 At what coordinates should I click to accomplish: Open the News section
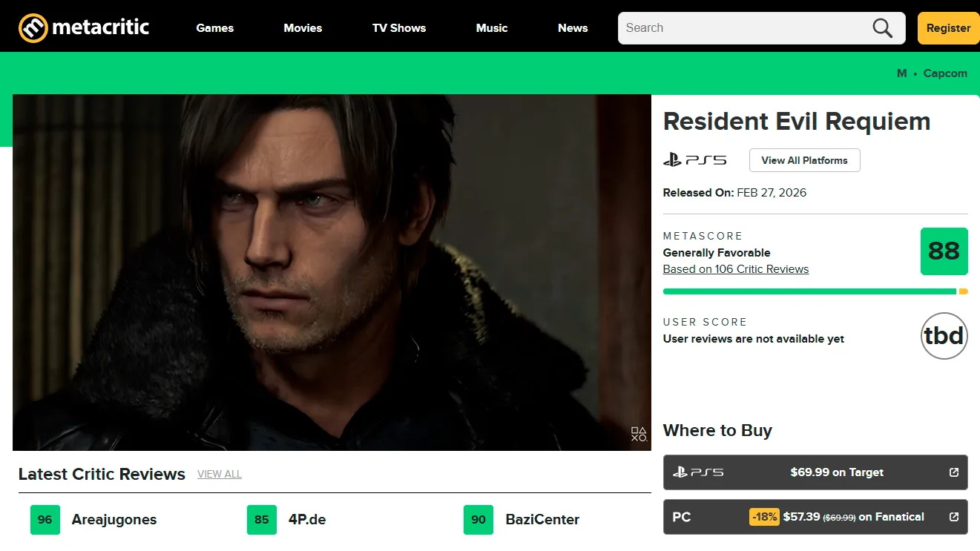pos(573,28)
